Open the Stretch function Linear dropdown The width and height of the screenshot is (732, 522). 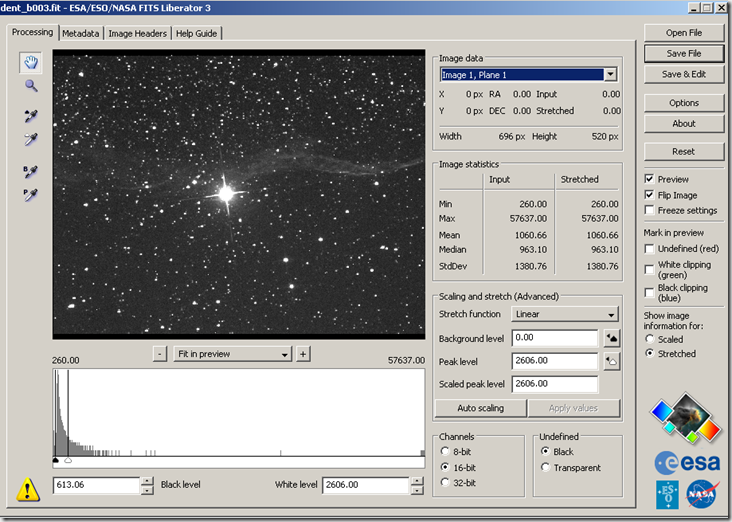(565, 314)
